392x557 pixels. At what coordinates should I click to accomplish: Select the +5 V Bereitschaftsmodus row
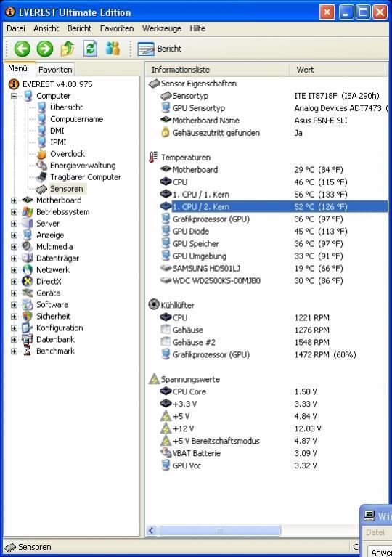tap(274, 442)
